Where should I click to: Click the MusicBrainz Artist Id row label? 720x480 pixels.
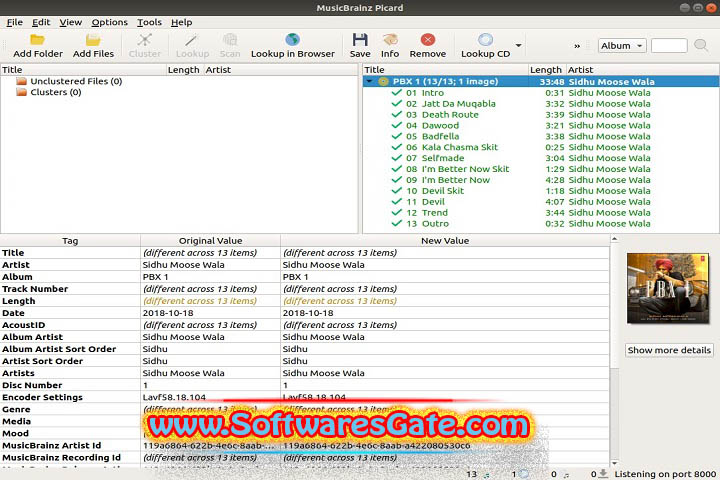[52, 445]
